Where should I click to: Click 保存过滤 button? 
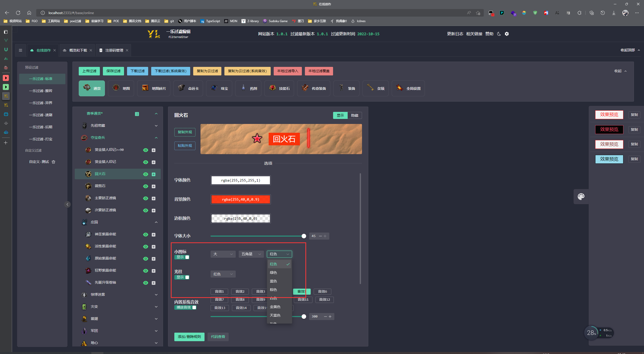tap(113, 71)
